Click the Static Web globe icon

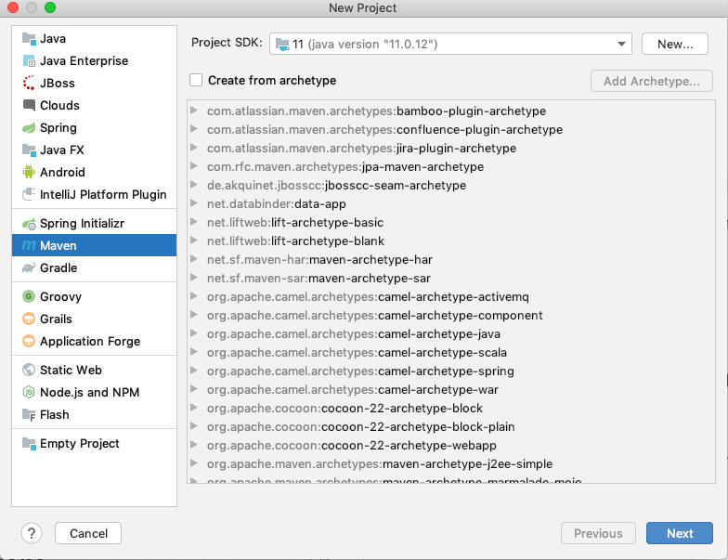(29, 370)
